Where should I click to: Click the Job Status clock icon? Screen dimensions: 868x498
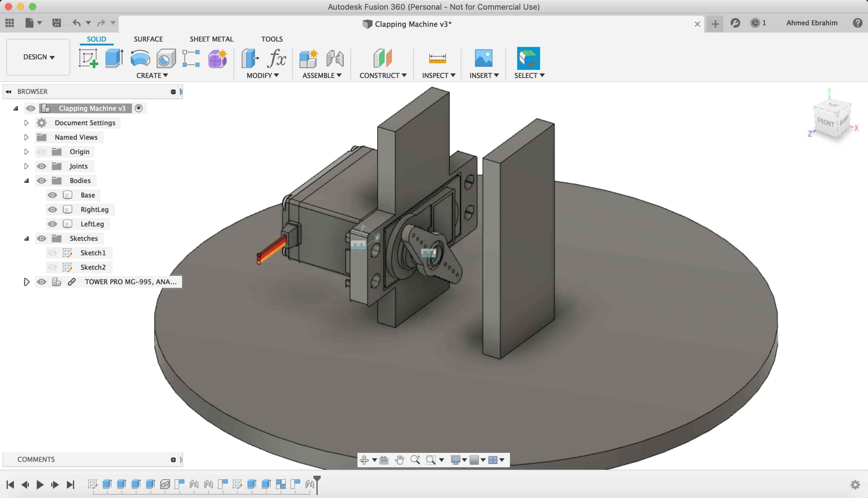click(755, 23)
